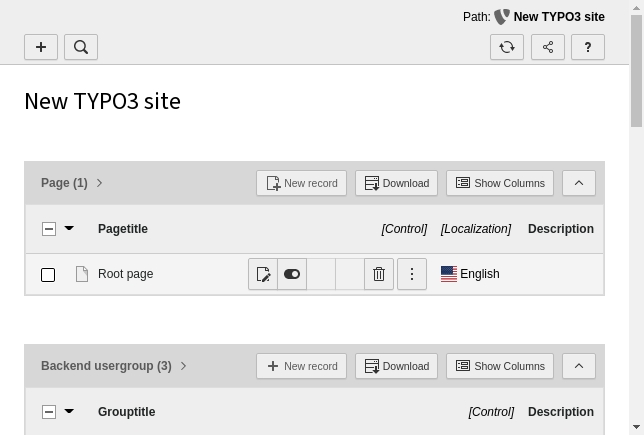
Task: Click the plus icon to create new record
Action: (x=41, y=47)
